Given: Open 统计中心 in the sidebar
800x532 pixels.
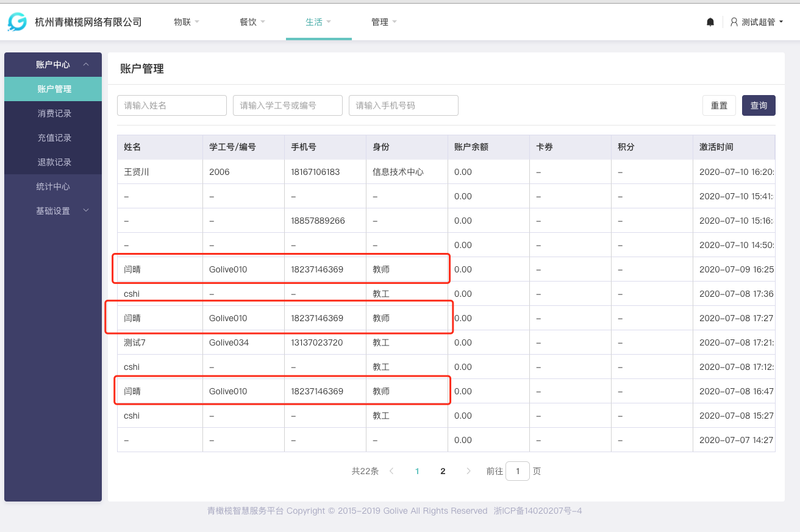Looking at the screenshot, I should tap(53, 186).
